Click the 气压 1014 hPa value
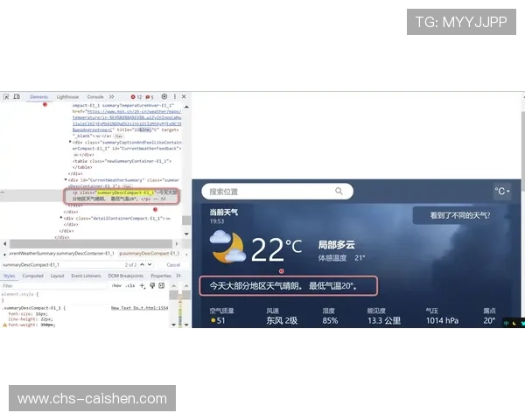This screenshot has width=525, height=420. (442, 321)
